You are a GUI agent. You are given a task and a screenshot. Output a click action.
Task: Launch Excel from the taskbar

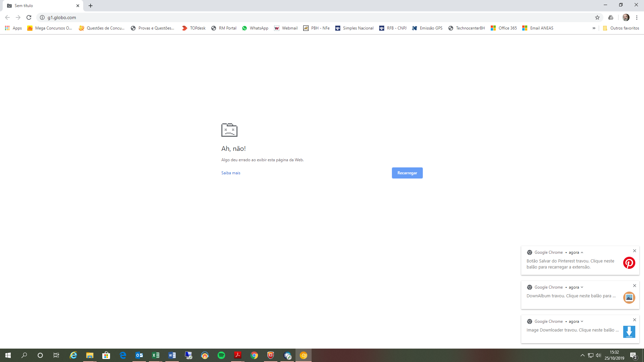pyautogui.click(x=156, y=355)
